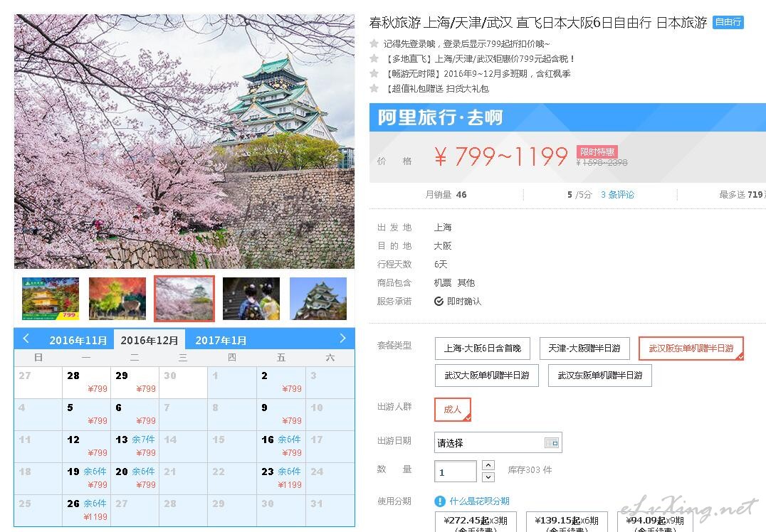Select the cherry blossom castle thumbnail
The width and height of the screenshot is (766, 532).
coord(184,299)
